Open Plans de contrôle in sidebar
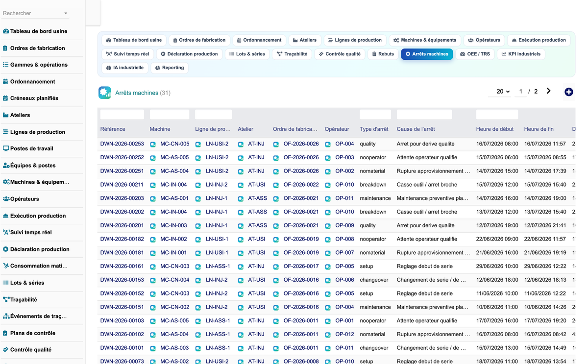The image size is (588, 364). [28, 333]
